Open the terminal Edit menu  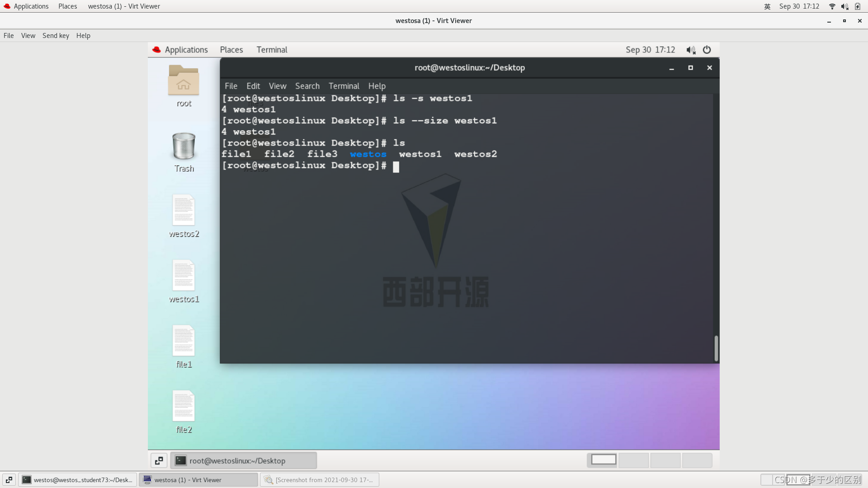pos(253,86)
